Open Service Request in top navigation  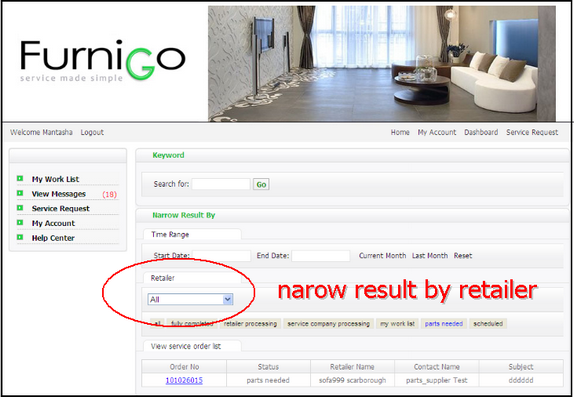click(x=532, y=132)
